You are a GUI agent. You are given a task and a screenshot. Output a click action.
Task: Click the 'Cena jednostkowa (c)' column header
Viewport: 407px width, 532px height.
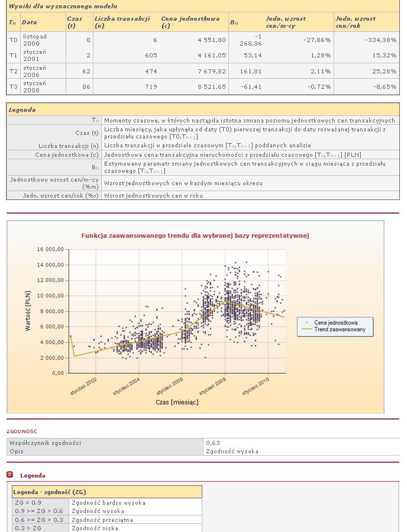coord(190,22)
